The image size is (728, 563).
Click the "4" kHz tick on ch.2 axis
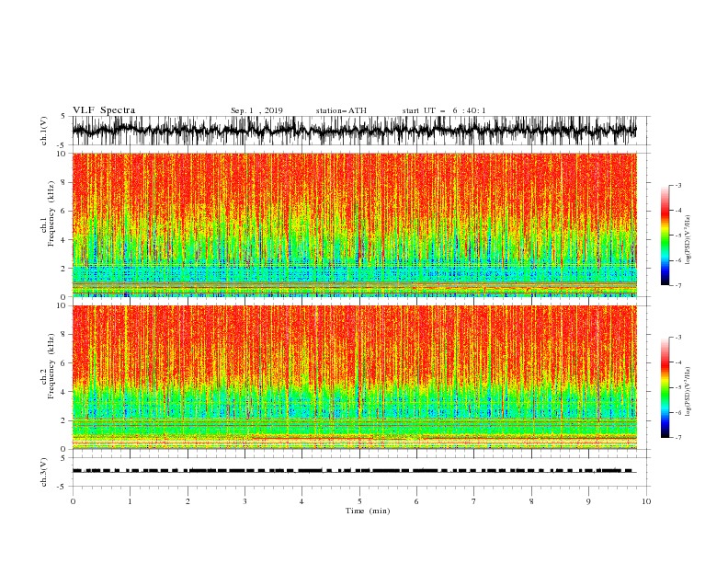(x=63, y=392)
